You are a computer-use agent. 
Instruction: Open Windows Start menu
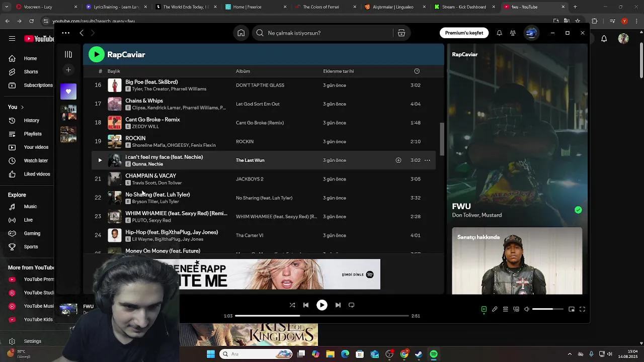click(x=211, y=354)
